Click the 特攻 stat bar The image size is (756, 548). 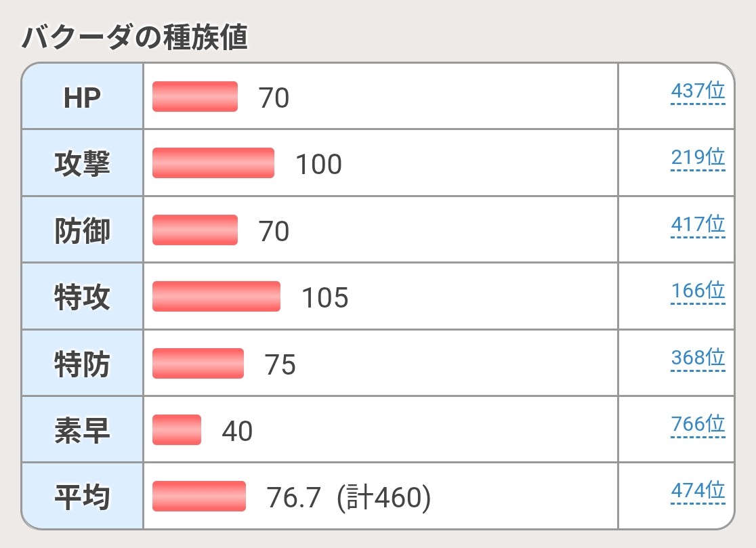coord(216,297)
